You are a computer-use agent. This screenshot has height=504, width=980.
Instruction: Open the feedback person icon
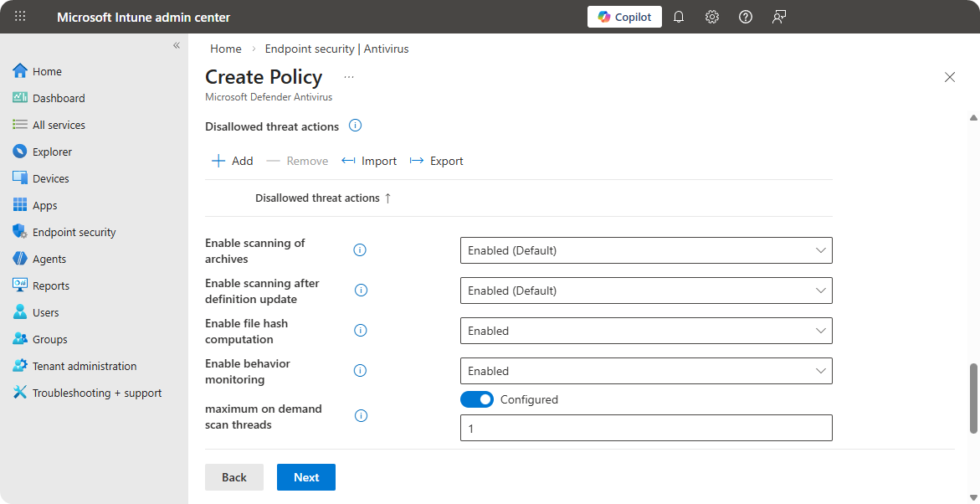coord(779,17)
